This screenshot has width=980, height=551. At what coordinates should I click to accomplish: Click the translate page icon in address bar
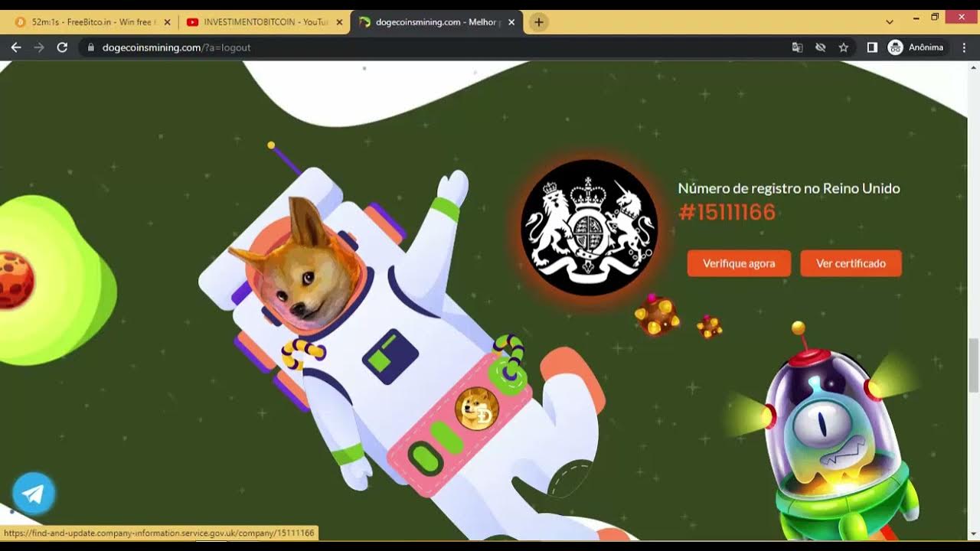tap(797, 47)
